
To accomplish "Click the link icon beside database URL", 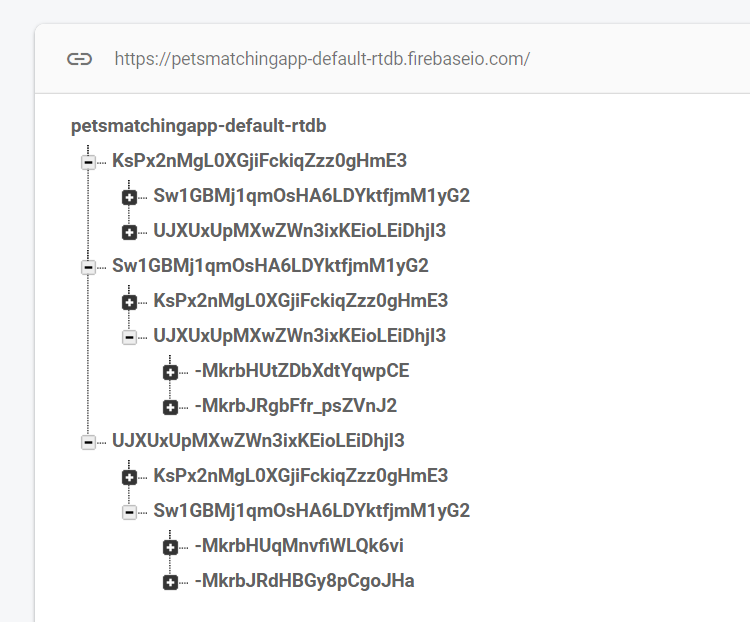I will click(79, 59).
